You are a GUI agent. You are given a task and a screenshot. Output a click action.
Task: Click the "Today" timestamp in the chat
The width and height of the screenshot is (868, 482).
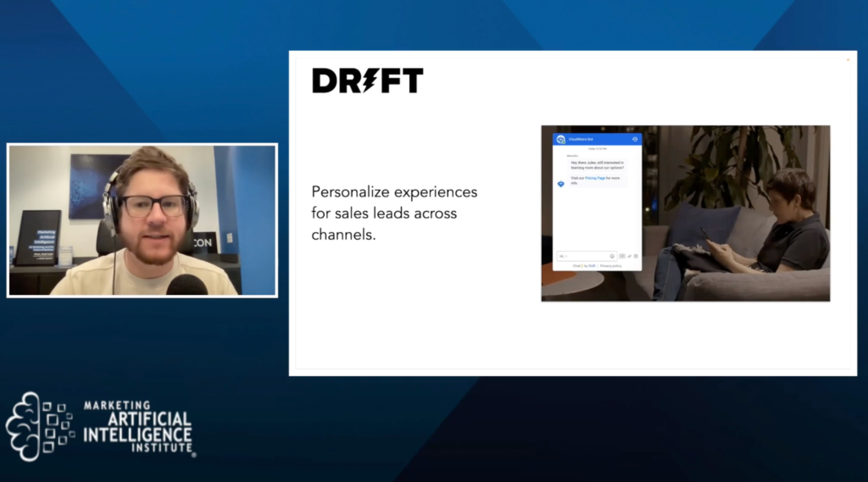click(597, 148)
